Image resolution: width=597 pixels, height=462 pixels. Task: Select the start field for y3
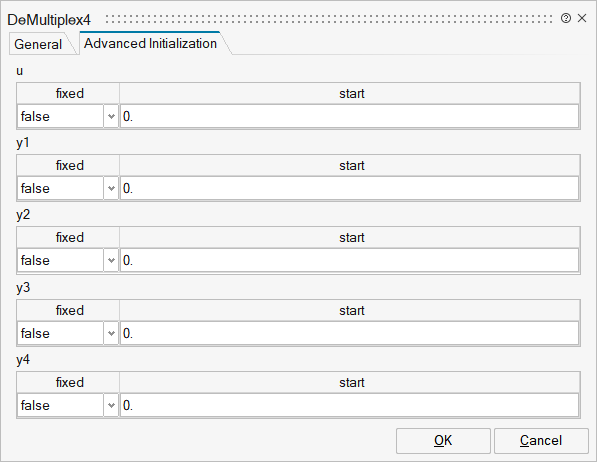click(350, 334)
